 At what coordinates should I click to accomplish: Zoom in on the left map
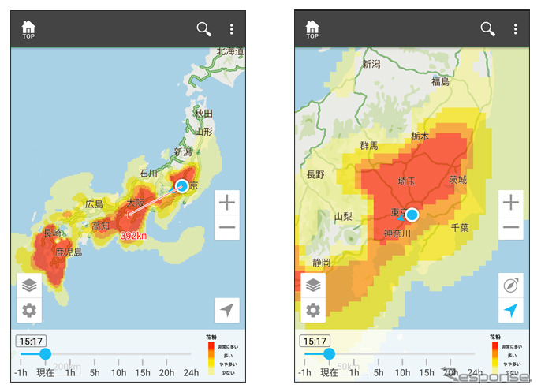[x=227, y=203]
